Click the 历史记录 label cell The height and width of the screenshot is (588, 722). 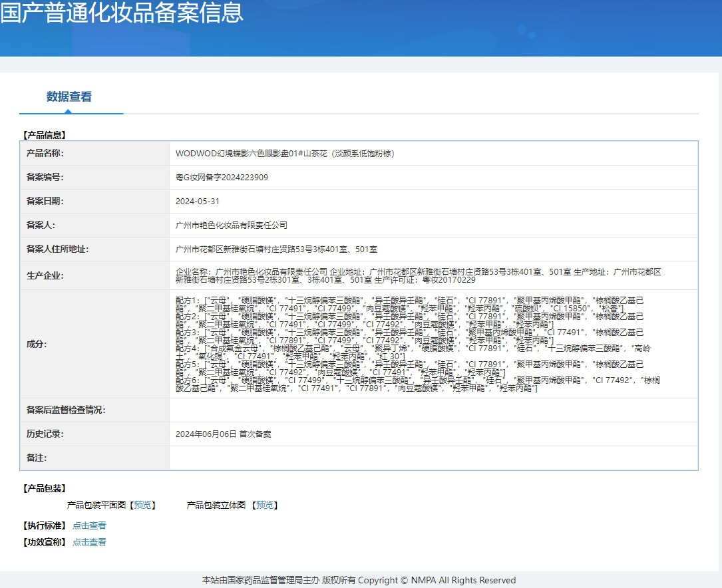click(94, 434)
